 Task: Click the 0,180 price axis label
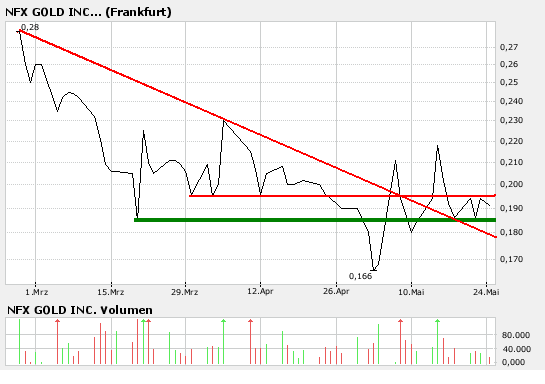(511, 232)
